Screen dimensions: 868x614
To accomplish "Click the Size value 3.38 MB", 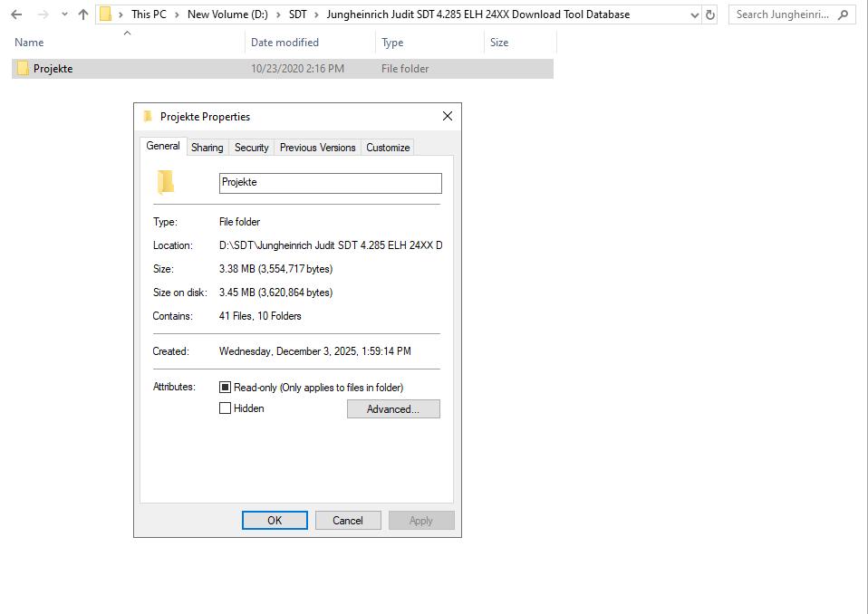I will (x=275, y=269).
